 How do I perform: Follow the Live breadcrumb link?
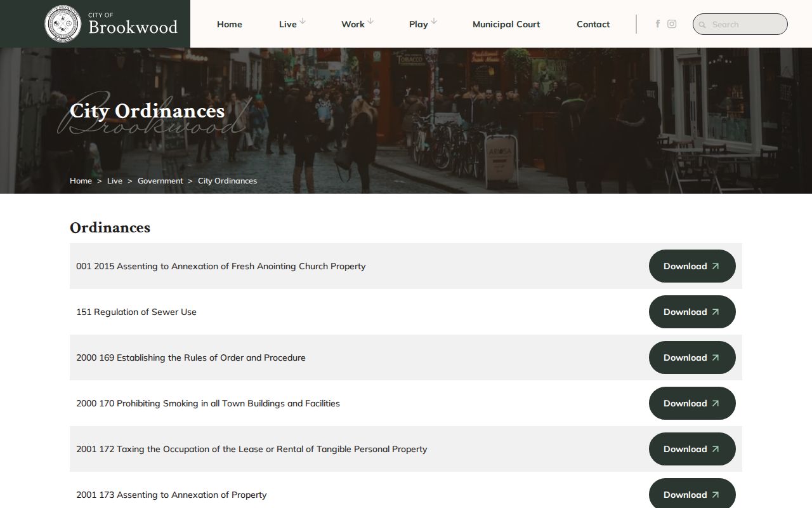[115, 181]
